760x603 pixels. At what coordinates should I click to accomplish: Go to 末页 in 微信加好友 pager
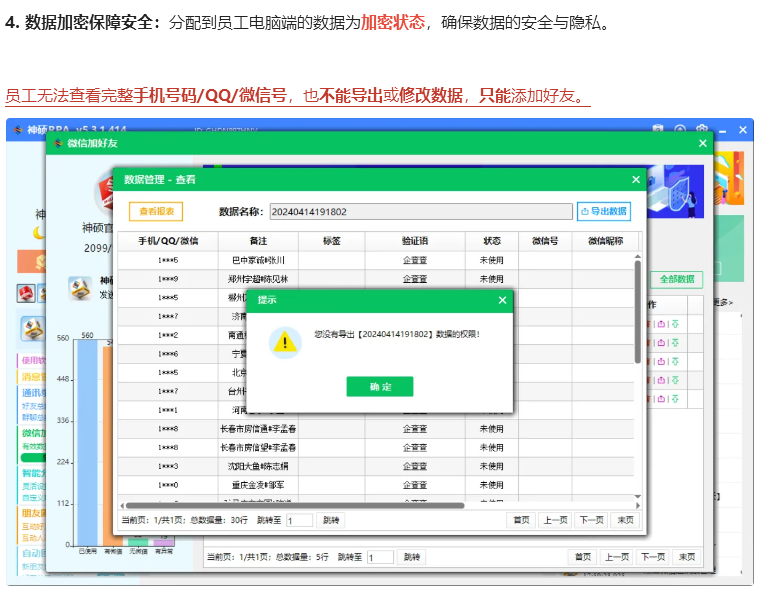tap(687, 557)
